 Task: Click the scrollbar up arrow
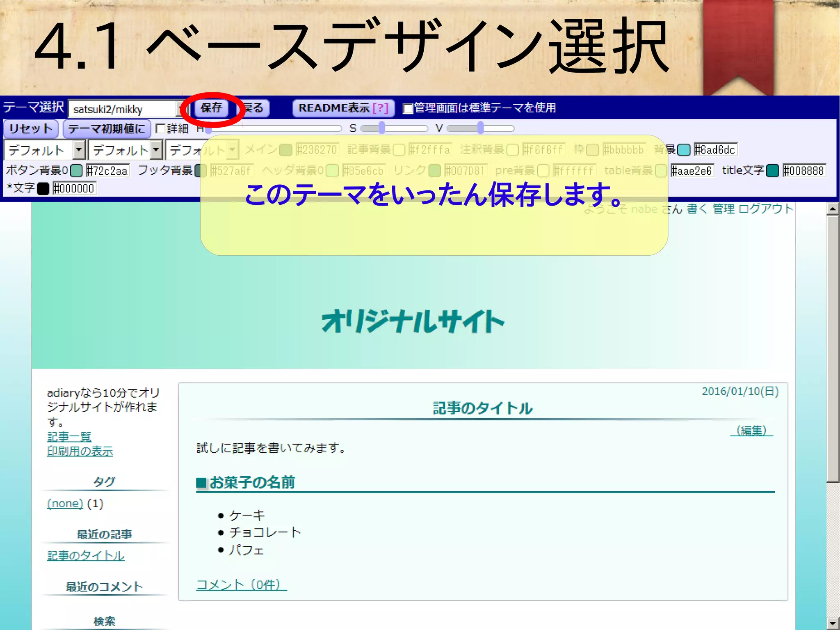pos(833,209)
